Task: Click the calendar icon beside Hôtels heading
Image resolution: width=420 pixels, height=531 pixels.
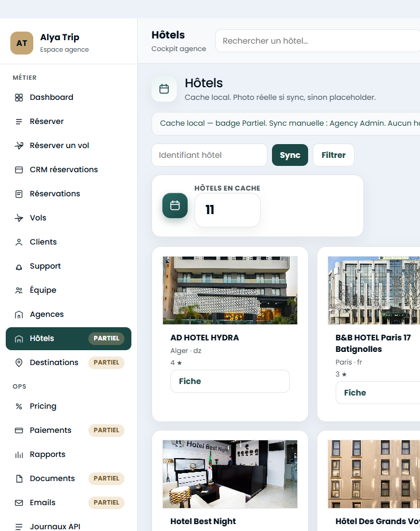Action: click(164, 89)
